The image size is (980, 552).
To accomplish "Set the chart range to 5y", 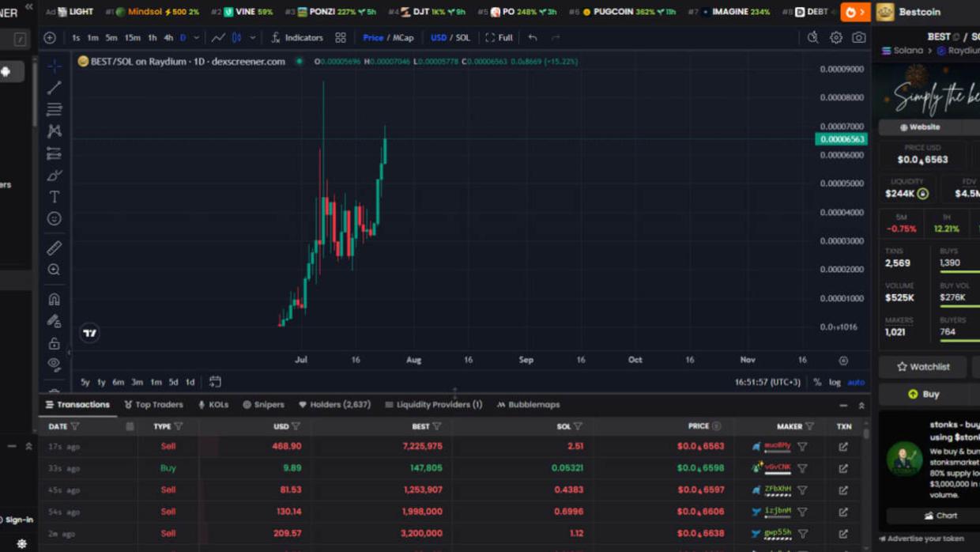I will [x=85, y=382].
